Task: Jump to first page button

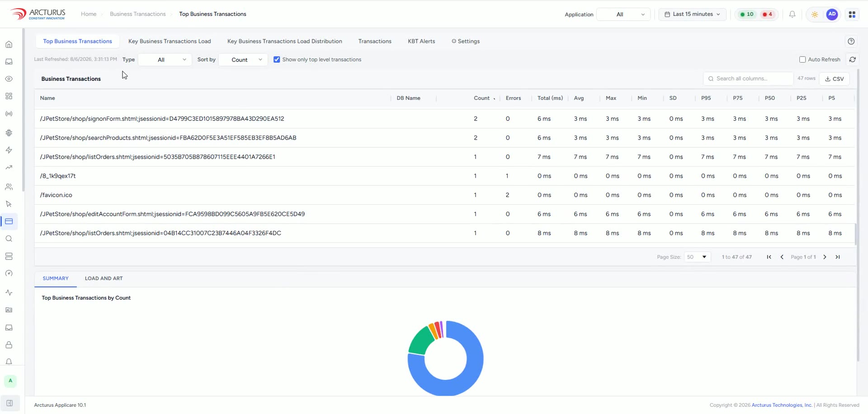Action: click(x=769, y=257)
